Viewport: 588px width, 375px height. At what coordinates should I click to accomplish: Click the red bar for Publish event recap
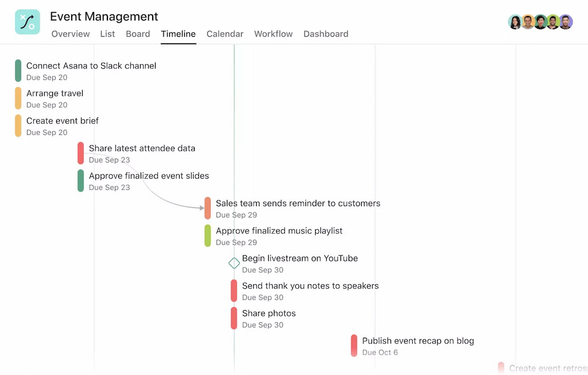[x=355, y=346]
